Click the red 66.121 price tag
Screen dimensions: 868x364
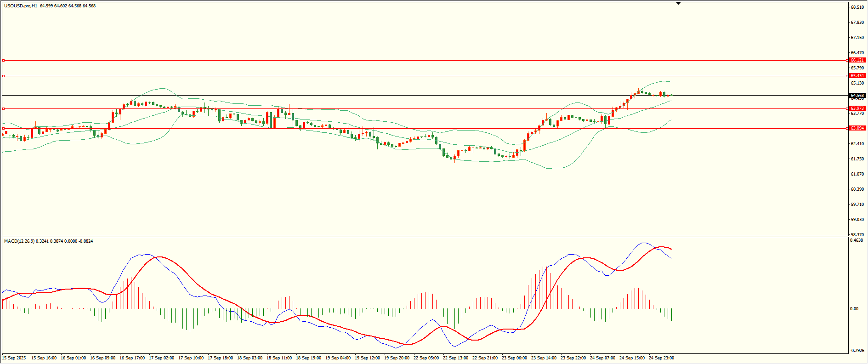(857, 60)
